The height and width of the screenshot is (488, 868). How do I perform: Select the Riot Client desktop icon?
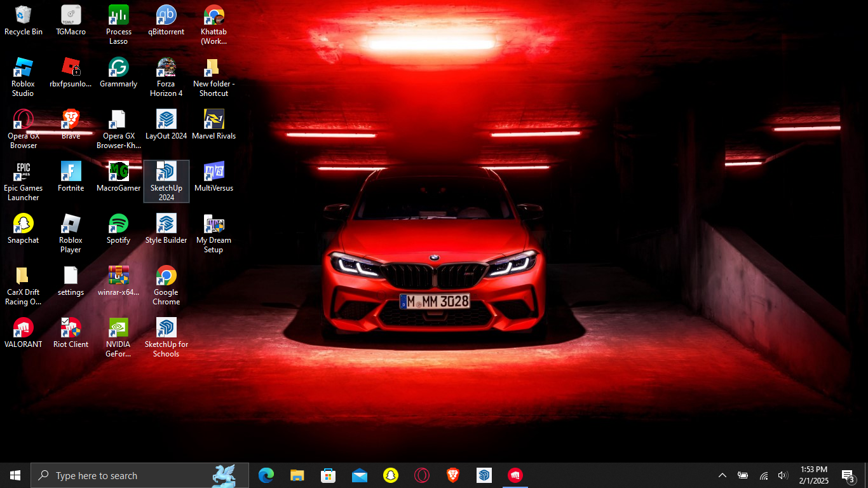71,333
